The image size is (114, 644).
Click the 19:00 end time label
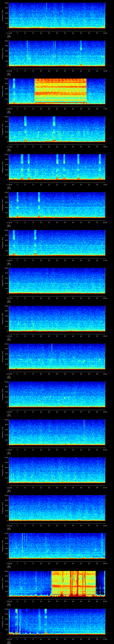(x=105, y=184)
